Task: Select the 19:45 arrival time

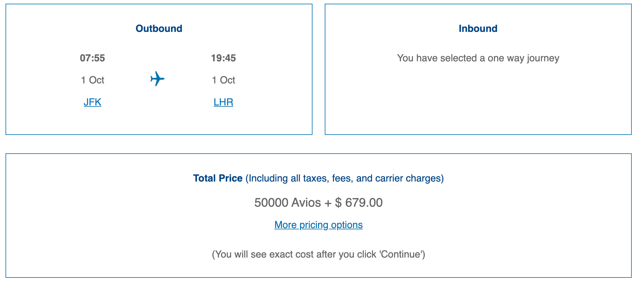Action: point(223,58)
